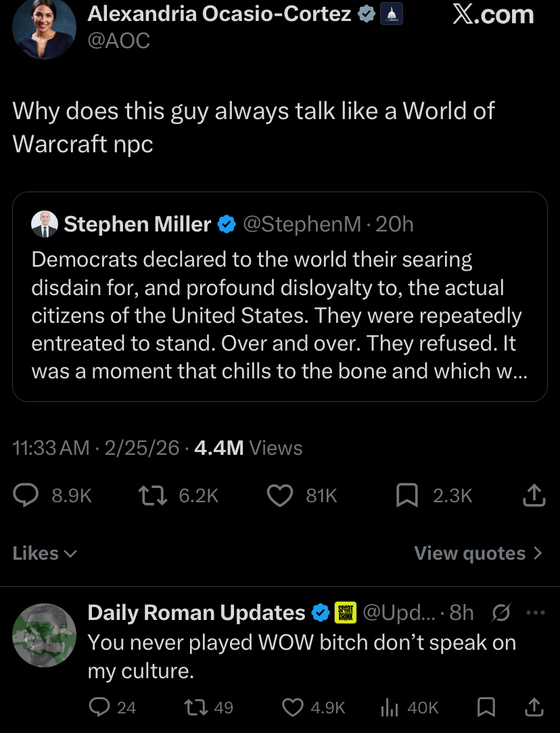Click the Grok slash-circle icon on the reply
Screen dimensions: 560x733
[x=502, y=613]
